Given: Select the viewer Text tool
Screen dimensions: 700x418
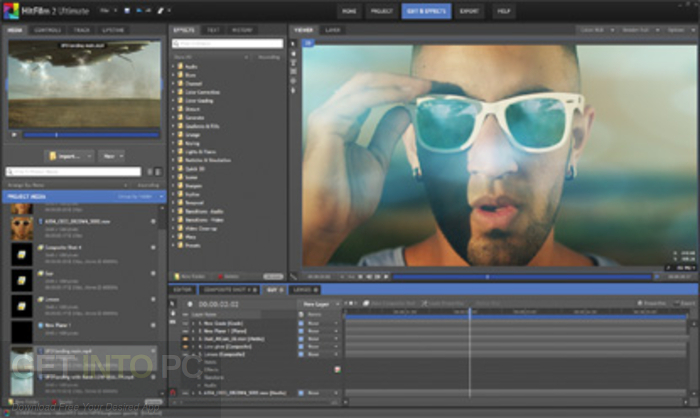Looking at the screenshot, I should click(293, 63).
